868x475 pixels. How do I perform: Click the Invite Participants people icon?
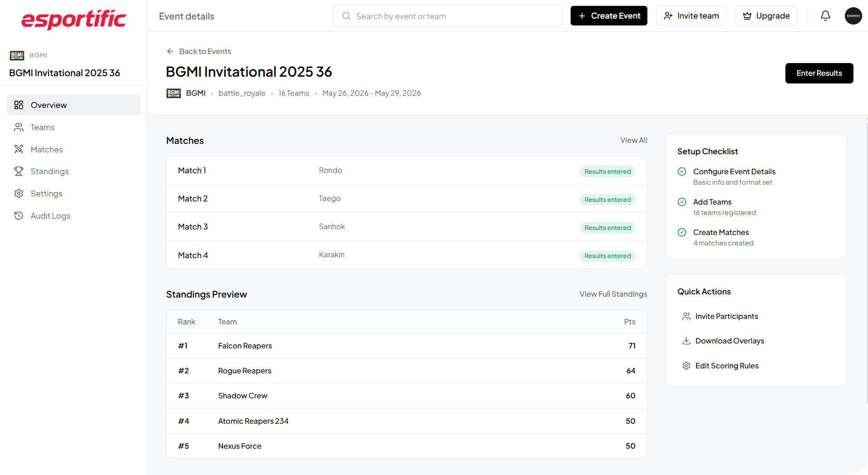pos(686,316)
